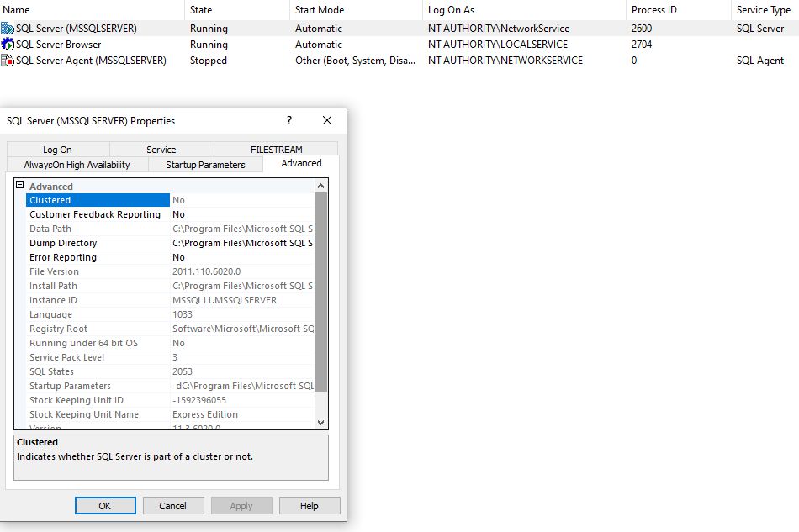Click the Cancel button
This screenshot has width=799, height=532.
pyautogui.click(x=173, y=506)
